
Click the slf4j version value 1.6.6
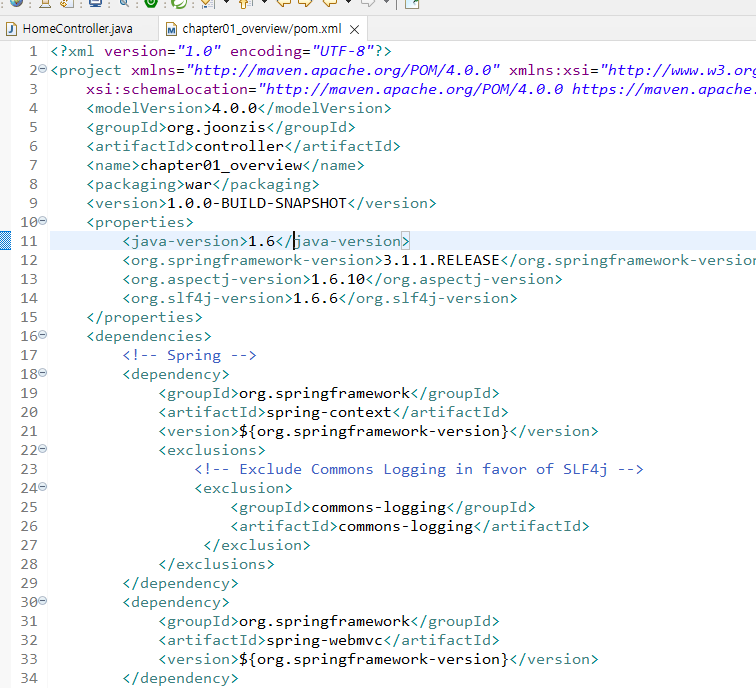tap(315, 298)
